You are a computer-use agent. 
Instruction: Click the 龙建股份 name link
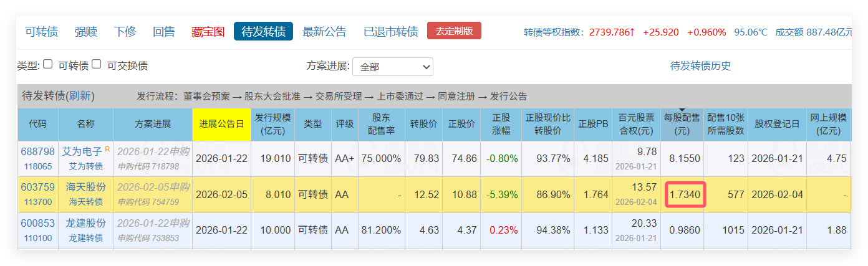[x=85, y=223]
